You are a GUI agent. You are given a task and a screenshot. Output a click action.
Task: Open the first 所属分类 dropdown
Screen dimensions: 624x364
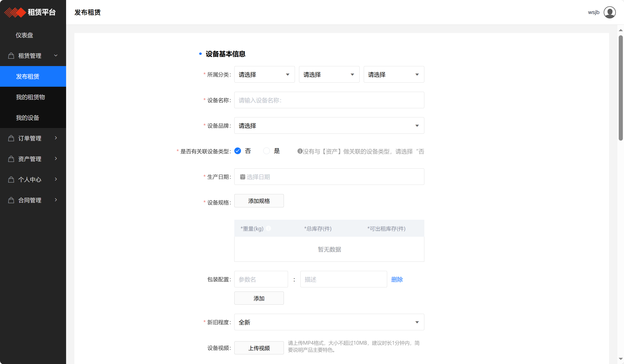click(264, 75)
